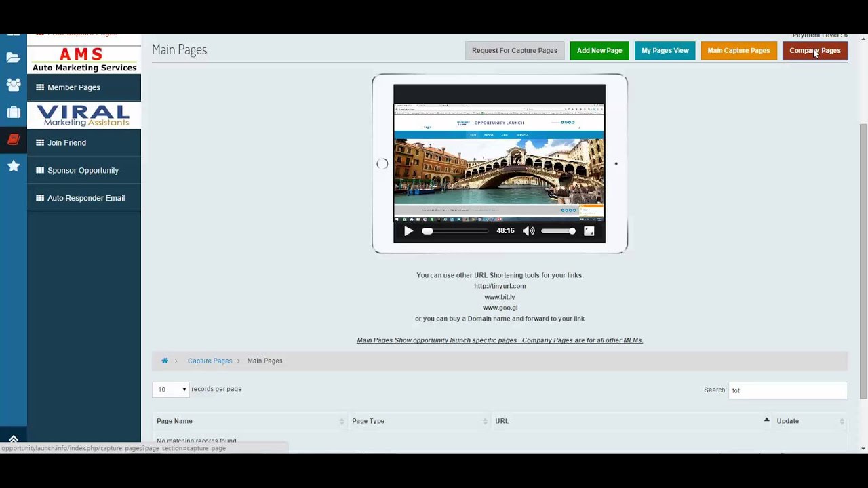The width and height of the screenshot is (868, 488).
Task: Sort by Update column
Action: point(810,421)
